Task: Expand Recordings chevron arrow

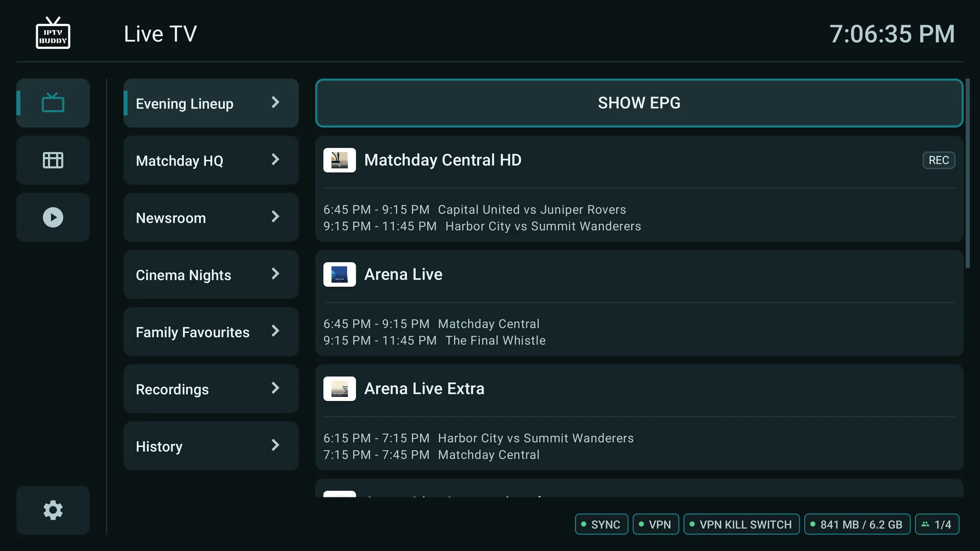Action: point(276,388)
